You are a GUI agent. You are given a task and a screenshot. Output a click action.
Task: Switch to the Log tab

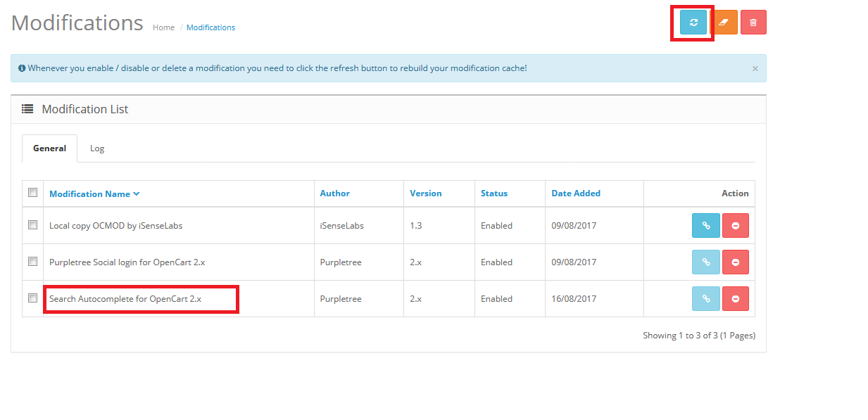97,148
